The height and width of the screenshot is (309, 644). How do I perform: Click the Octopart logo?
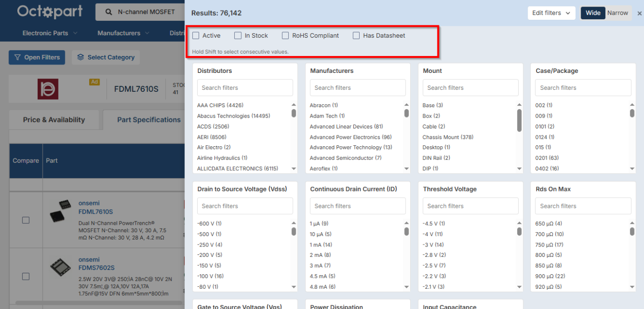pyautogui.click(x=50, y=11)
